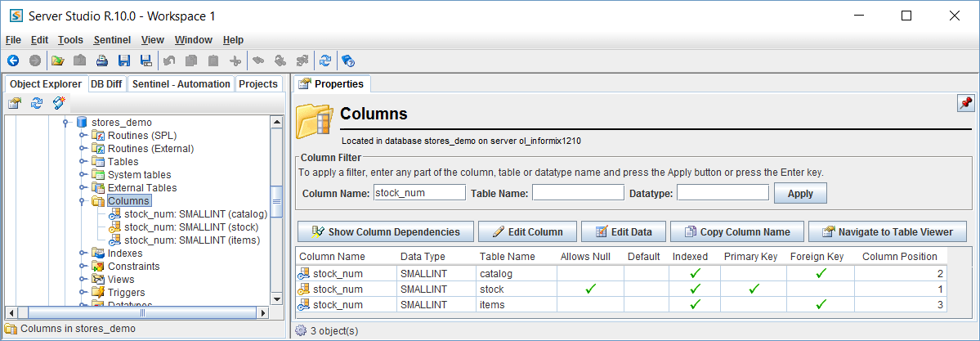Click the help icon in main toolbar
Image resolution: width=980 pixels, height=341 pixels.
pos(347,61)
